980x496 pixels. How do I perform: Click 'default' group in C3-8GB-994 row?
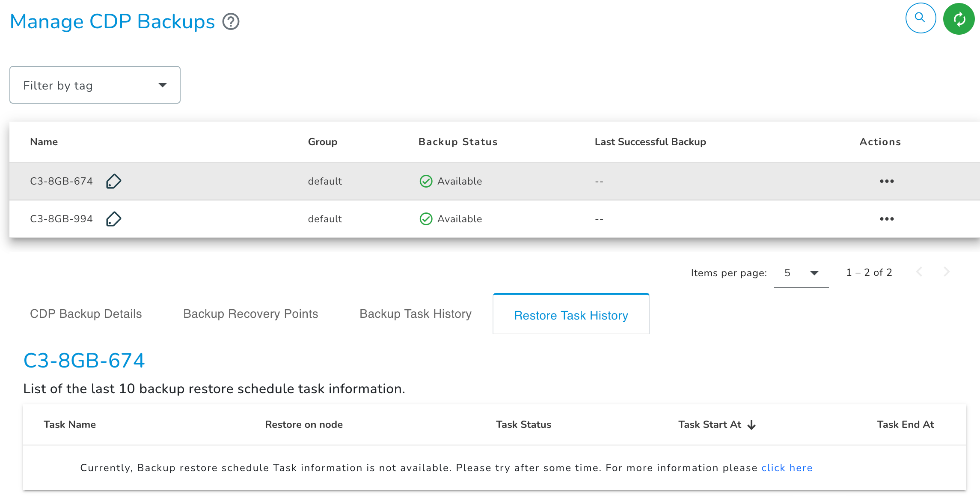pos(325,219)
